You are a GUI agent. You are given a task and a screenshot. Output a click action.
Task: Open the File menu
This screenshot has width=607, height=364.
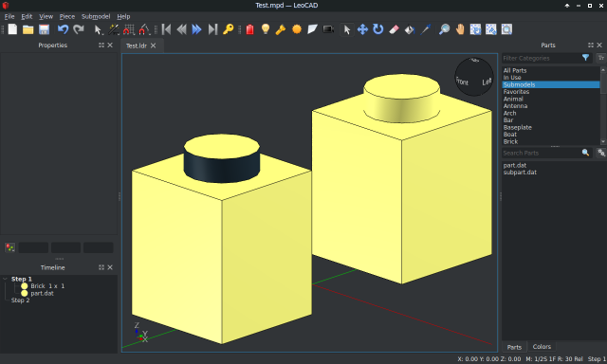point(9,16)
